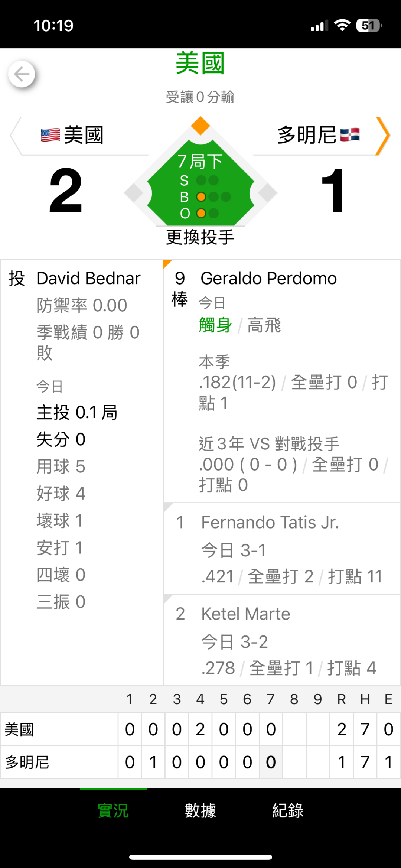Tap the Dominican Republic flag icon
Image resolution: width=401 pixels, height=868 pixels.
coord(350,135)
